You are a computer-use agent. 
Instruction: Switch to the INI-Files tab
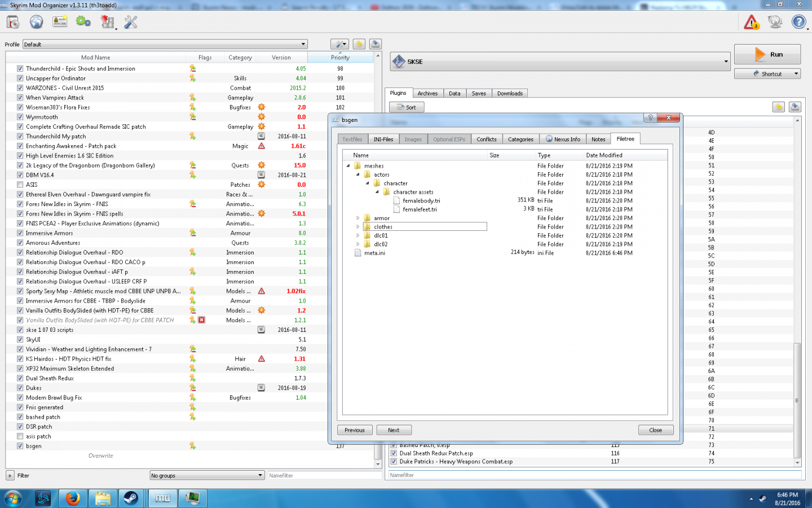[383, 139]
